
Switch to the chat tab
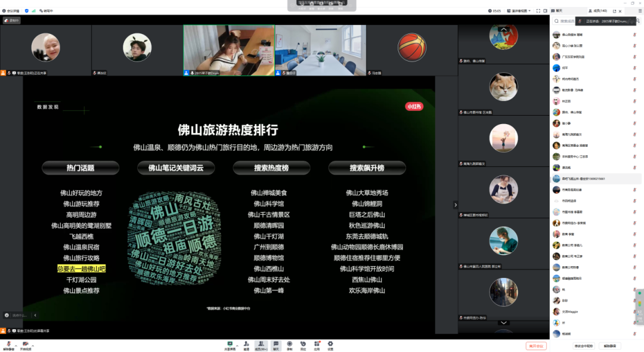[x=559, y=11]
